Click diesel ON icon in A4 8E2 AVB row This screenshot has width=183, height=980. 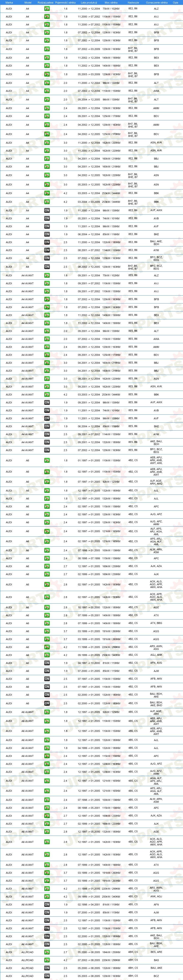[47, 218]
